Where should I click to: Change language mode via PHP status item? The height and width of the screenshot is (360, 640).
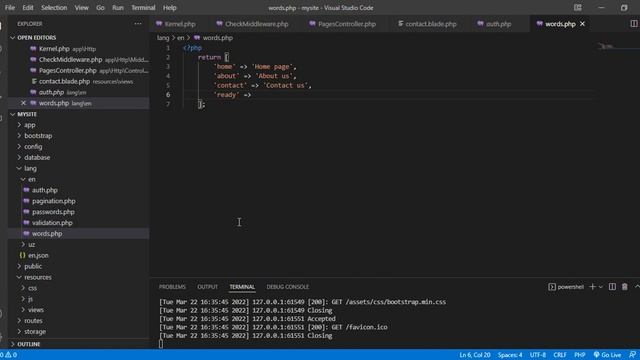pyautogui.click(x=580, y=355)
